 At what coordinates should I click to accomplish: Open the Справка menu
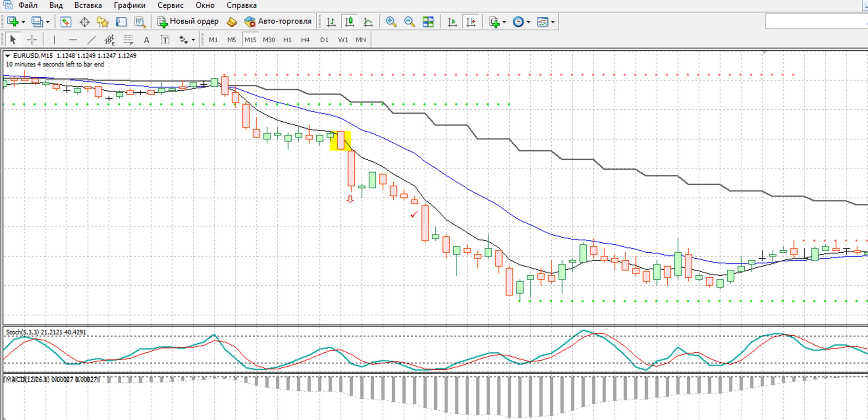coord(242,5)
